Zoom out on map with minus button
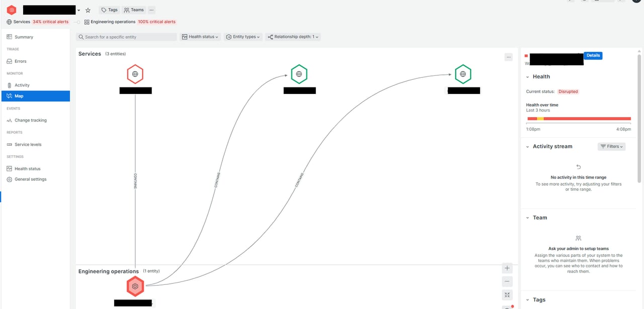 (x=507, y=281)
